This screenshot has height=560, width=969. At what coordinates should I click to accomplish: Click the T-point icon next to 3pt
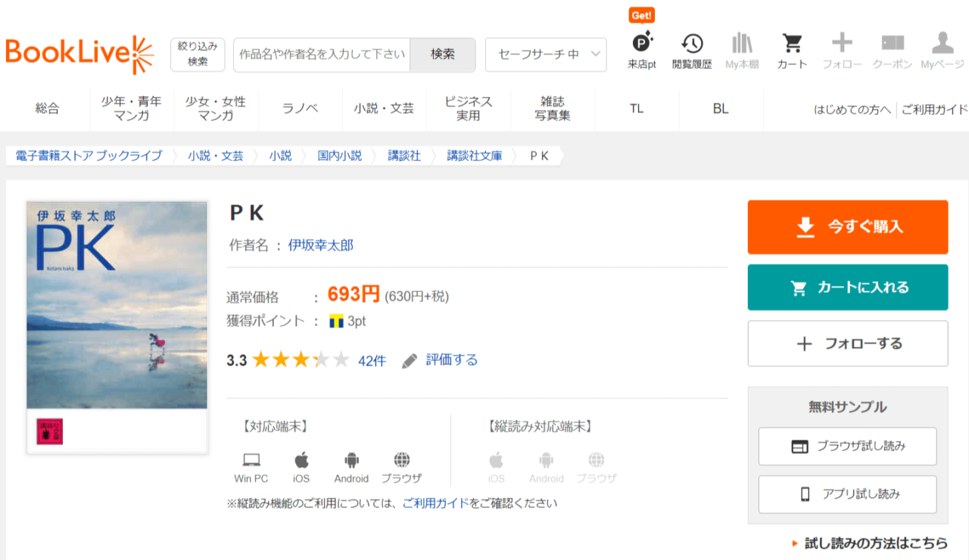click(337, 321)
